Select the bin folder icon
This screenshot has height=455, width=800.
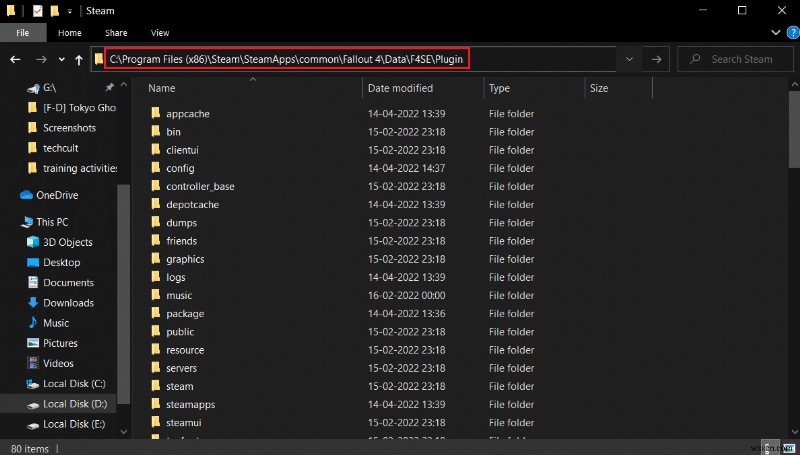coord(156,132)
